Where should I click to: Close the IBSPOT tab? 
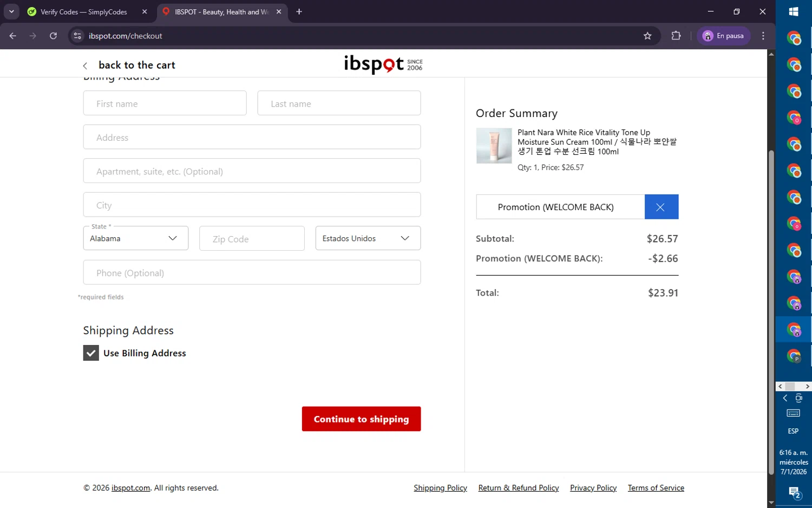279,11
